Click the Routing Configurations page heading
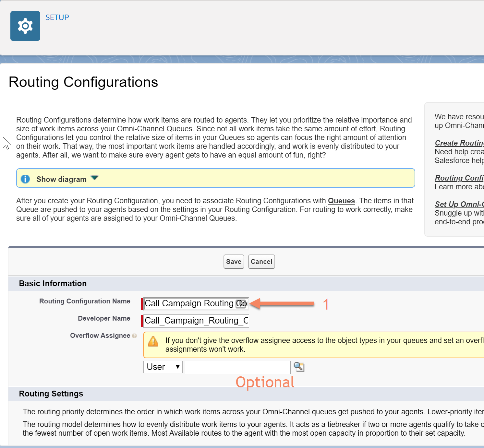Screen dimensions: 484x448 coord(83,82)
